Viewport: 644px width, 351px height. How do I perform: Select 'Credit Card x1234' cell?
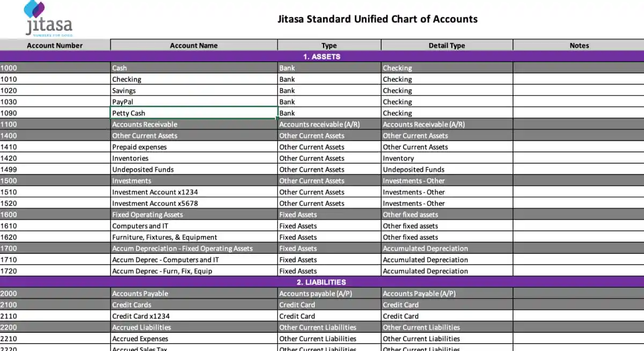[x=194, y=316]
